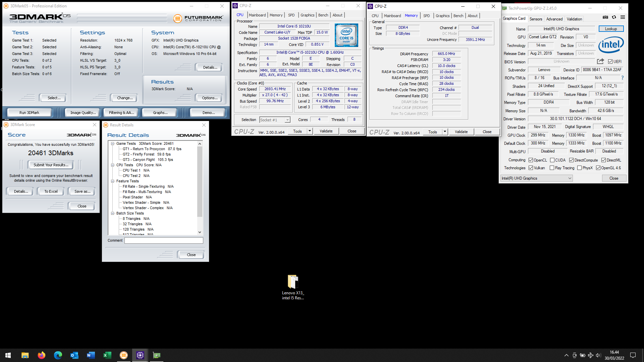644x362 pixels.
Task: Click the Bus Interface question mark icon
Action: [x=622, y=78]
